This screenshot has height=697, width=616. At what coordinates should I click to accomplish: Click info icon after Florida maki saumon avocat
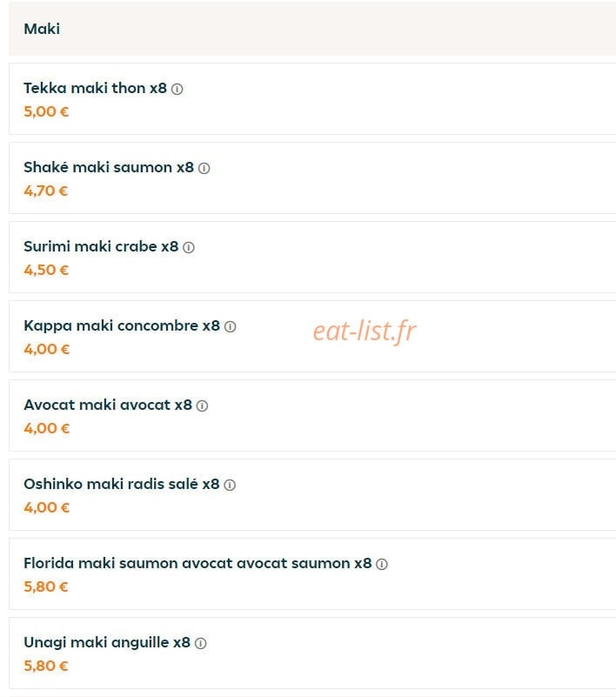(382, 564)
